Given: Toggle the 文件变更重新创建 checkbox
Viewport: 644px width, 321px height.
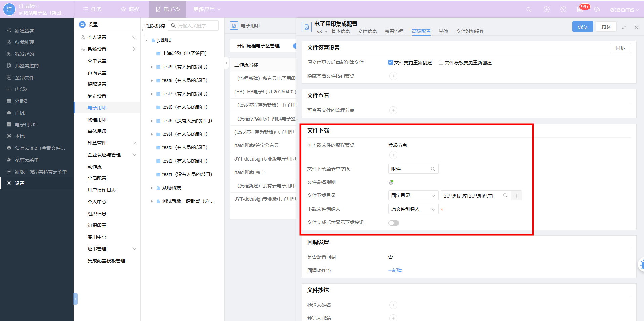Looking at the screenshot, I should [390, 62].
